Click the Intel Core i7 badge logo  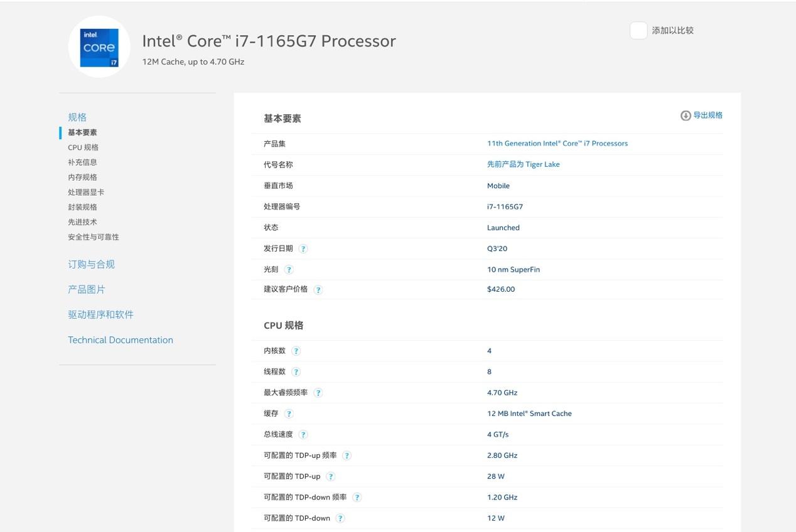click(99, 47)
